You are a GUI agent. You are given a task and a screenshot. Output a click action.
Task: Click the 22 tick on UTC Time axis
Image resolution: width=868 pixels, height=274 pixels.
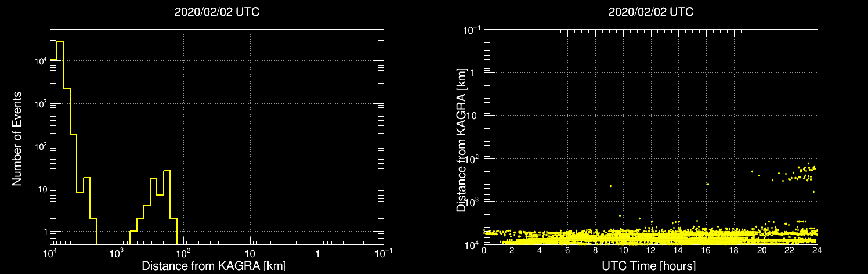(x=790, y=251)
